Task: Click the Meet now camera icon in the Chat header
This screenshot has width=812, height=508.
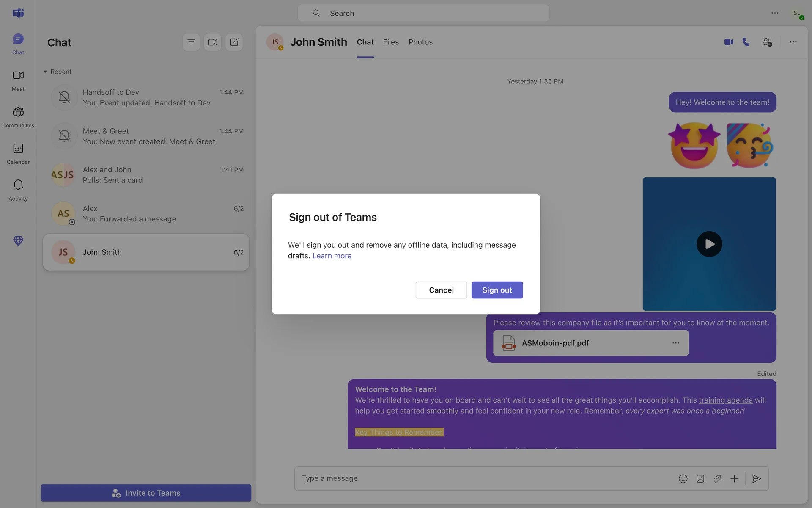Action: (x=213, y=42)
